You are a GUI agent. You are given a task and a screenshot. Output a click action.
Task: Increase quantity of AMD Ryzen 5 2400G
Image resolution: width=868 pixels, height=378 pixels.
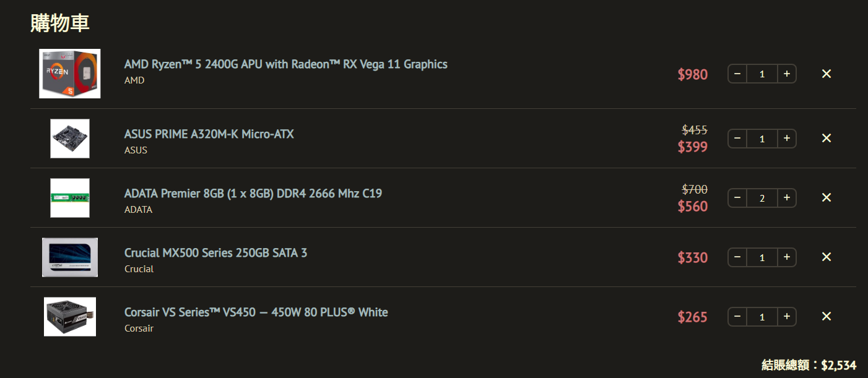[786, 74]
